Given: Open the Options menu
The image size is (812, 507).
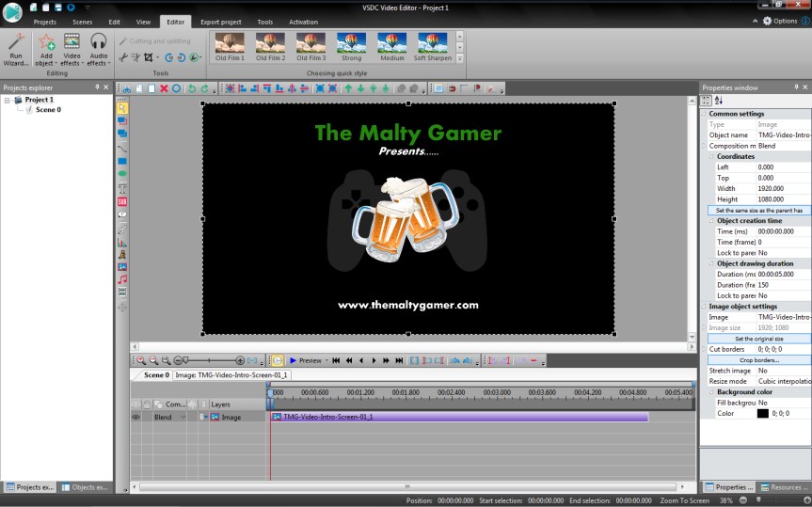Looking at the screenshot, I should point(779,21).
